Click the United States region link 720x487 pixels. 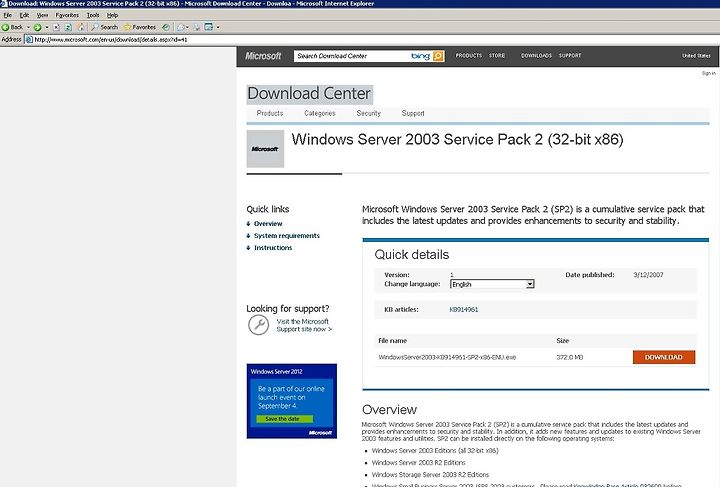point(696,56)
